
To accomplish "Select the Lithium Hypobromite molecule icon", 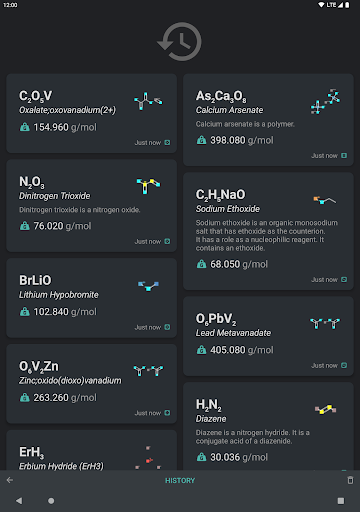I will click(148, 286).
